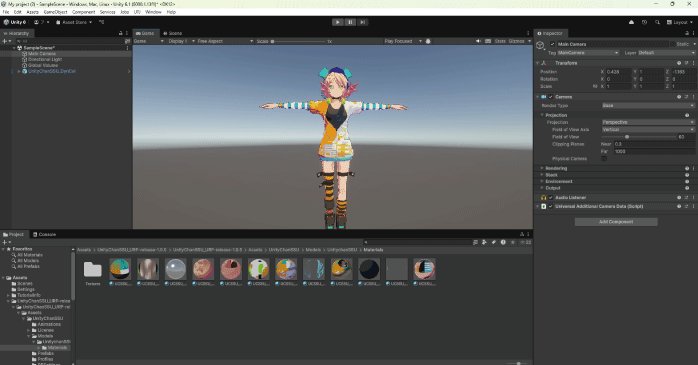Open the Play Focused dropdown
The width and height of the screenshot is (698, 365).
(x=403, y=41)
